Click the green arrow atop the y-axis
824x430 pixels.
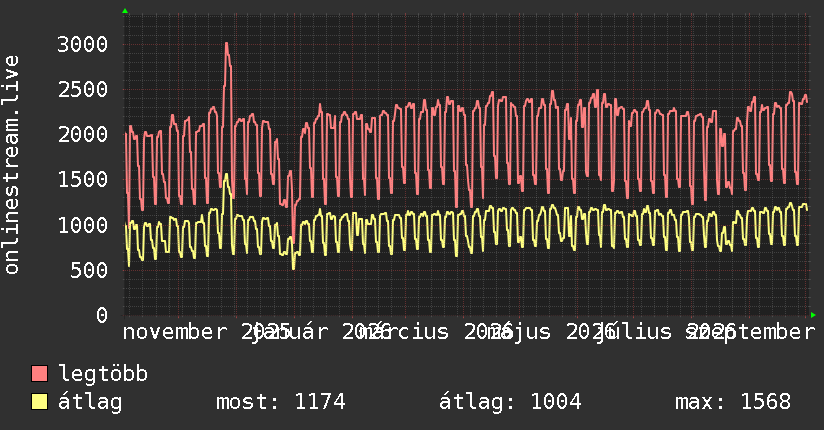(125, 11)
